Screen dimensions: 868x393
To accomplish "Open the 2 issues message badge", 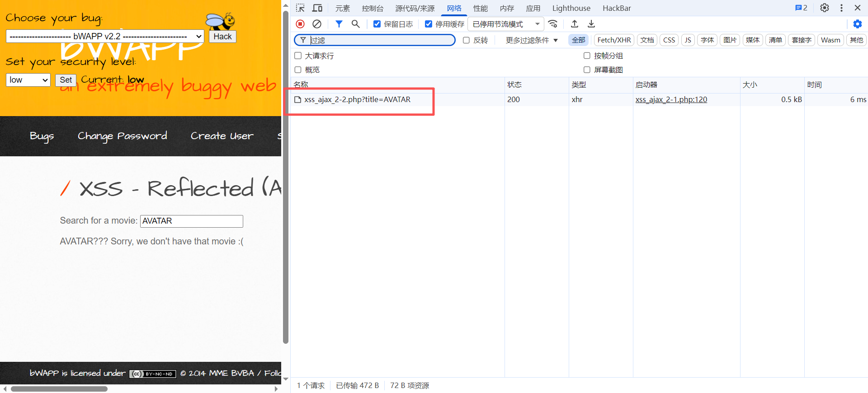I will click(801, 8).
